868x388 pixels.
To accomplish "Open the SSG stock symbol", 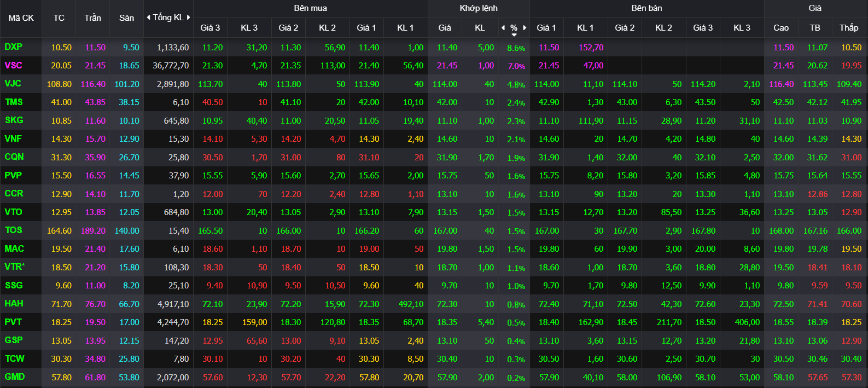I will pyautogui.click(x=14, y=286).
